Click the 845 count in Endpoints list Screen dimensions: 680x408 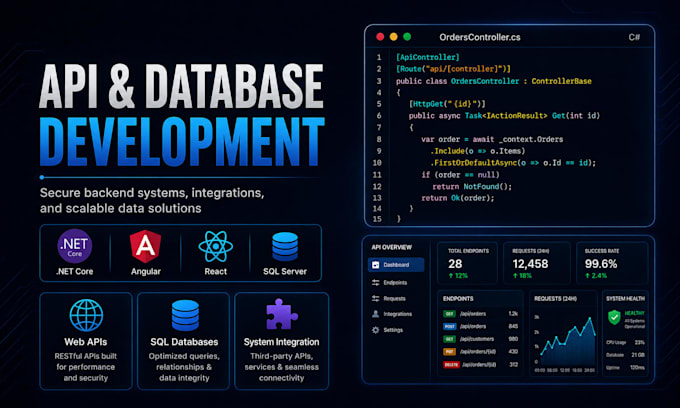tap(513, 326)
